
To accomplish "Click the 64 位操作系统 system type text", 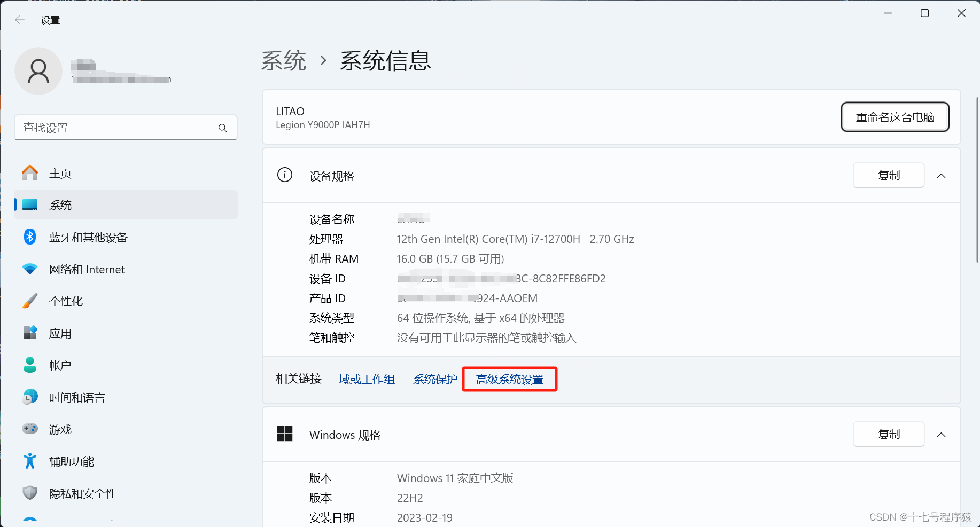I will coord(480,318).
